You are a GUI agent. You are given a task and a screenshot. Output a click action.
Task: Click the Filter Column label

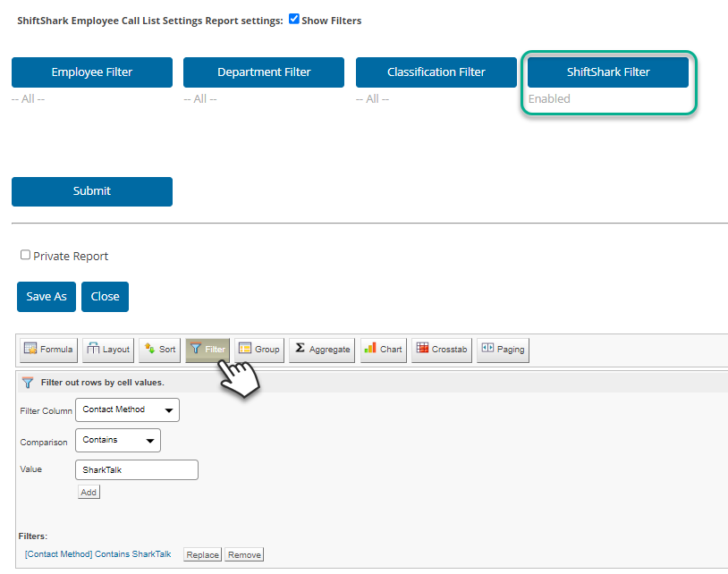click(46, 411)
